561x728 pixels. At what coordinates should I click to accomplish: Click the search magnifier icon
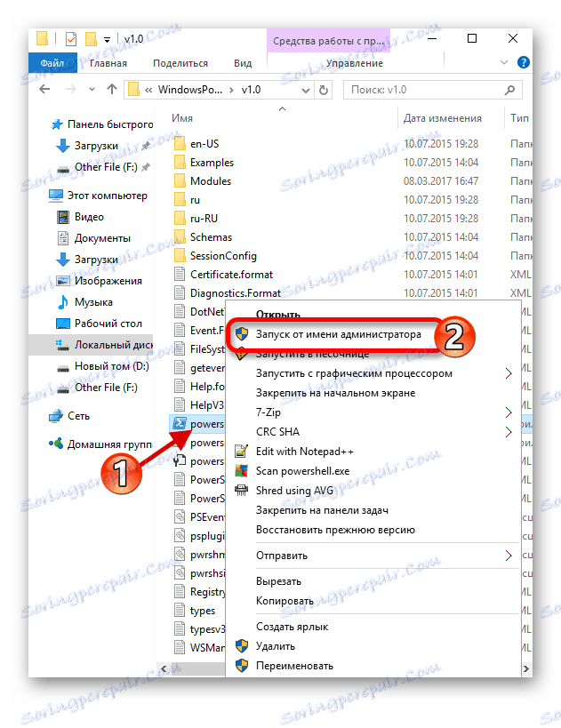click(x=510, y=90)
